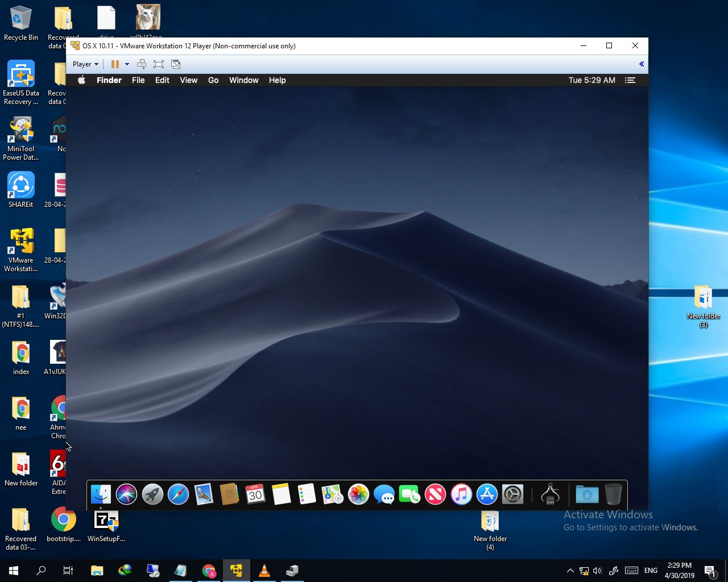
Task: Open File Explorer from the taskbar
Action: [x=97, y=571]
